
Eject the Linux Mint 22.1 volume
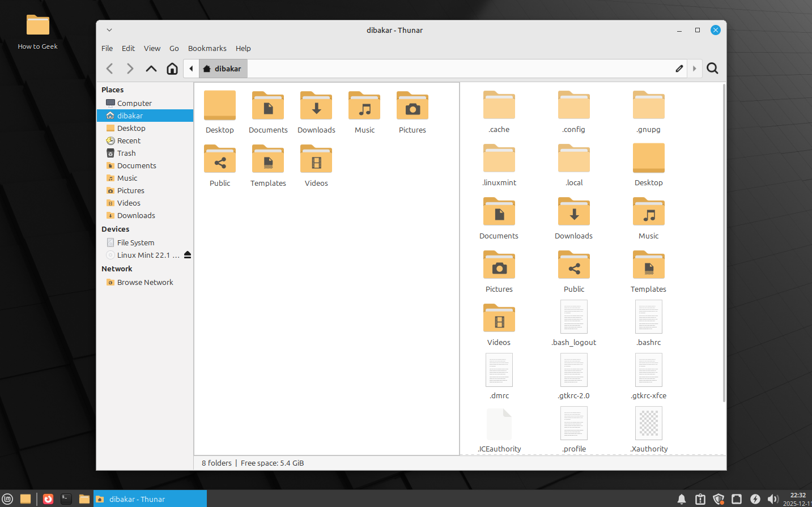[x=188, y=255]
